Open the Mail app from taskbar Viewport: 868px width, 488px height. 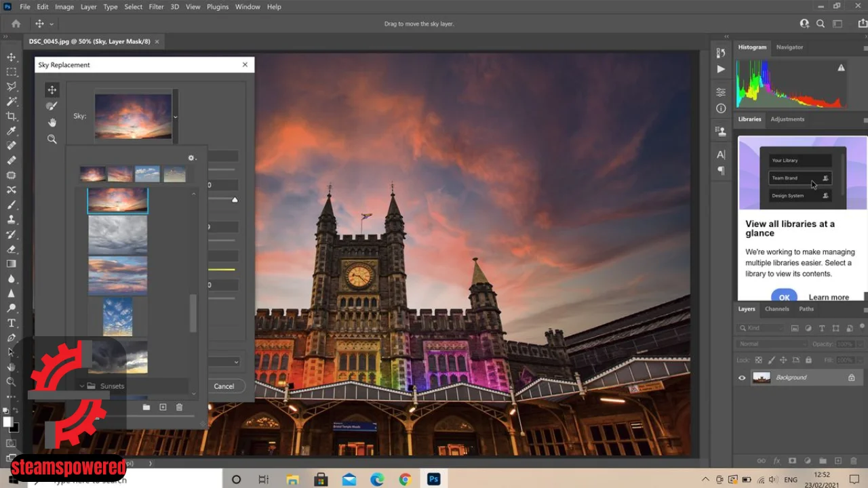349,479
